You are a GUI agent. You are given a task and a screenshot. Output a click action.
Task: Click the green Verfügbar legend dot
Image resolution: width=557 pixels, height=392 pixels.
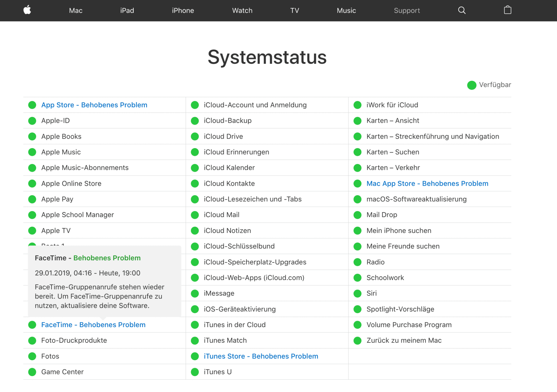pyautogui.click(x=472, y=85)
